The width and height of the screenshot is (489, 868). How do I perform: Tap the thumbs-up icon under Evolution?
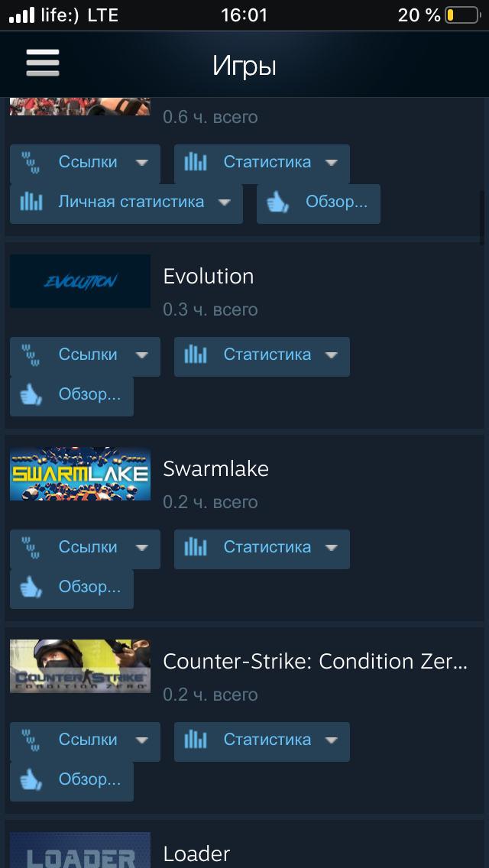tap(31, 396)
